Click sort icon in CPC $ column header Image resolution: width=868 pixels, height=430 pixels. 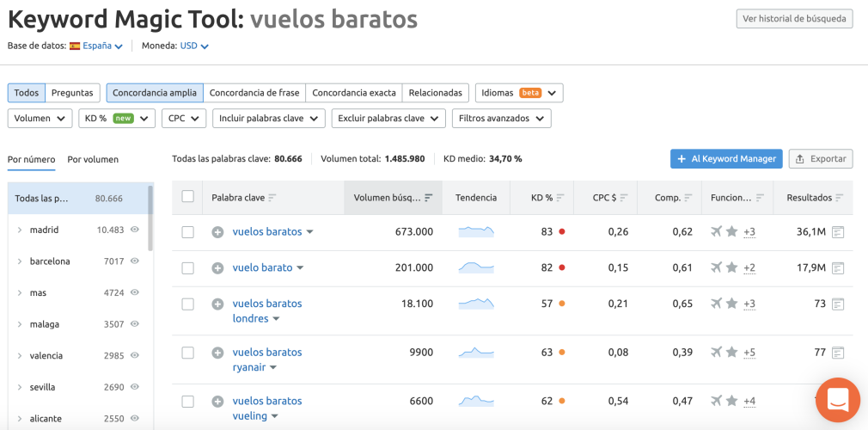coord(624,198)
